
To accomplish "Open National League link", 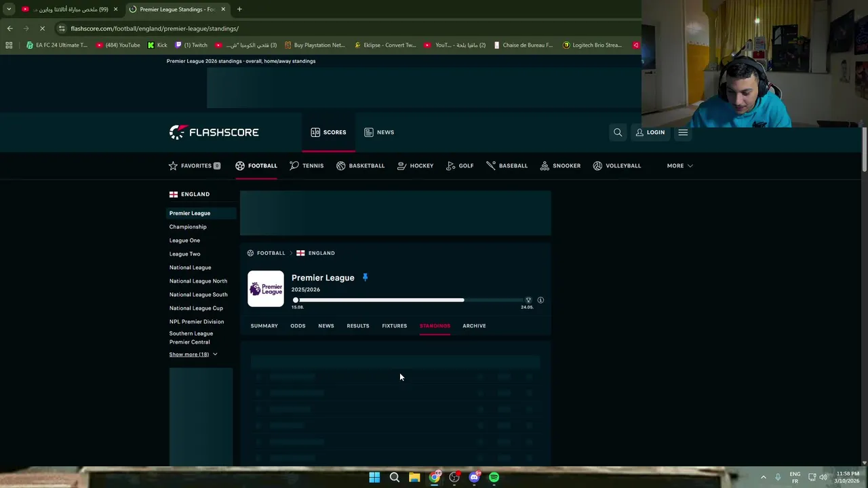I will (x=190, y=268).
